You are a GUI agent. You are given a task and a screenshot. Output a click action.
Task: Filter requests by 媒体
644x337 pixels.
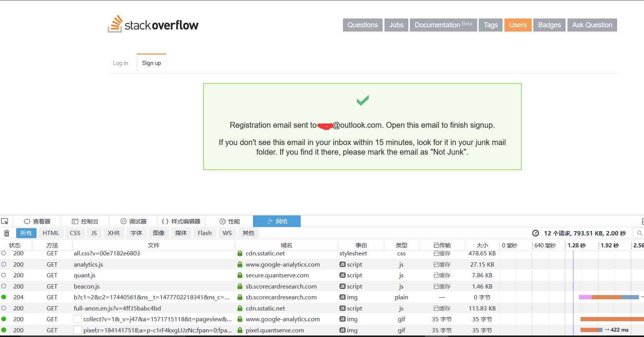pyautogui.click(x=181, y=233)
